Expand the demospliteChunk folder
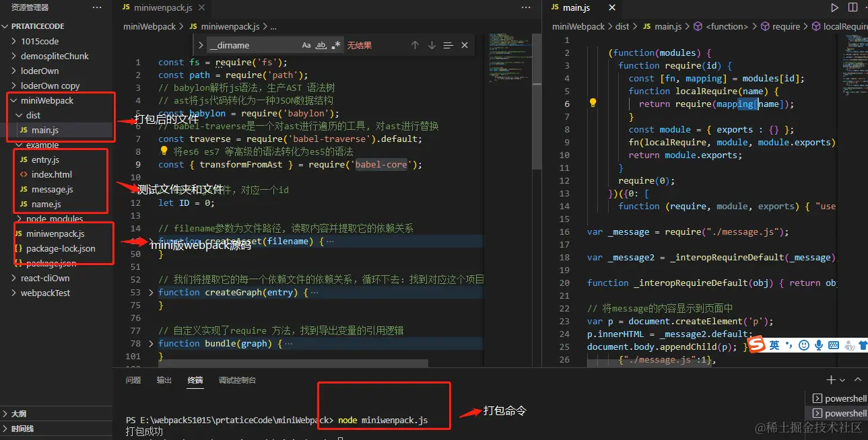868x440 pixels. [x=55, y=56]
